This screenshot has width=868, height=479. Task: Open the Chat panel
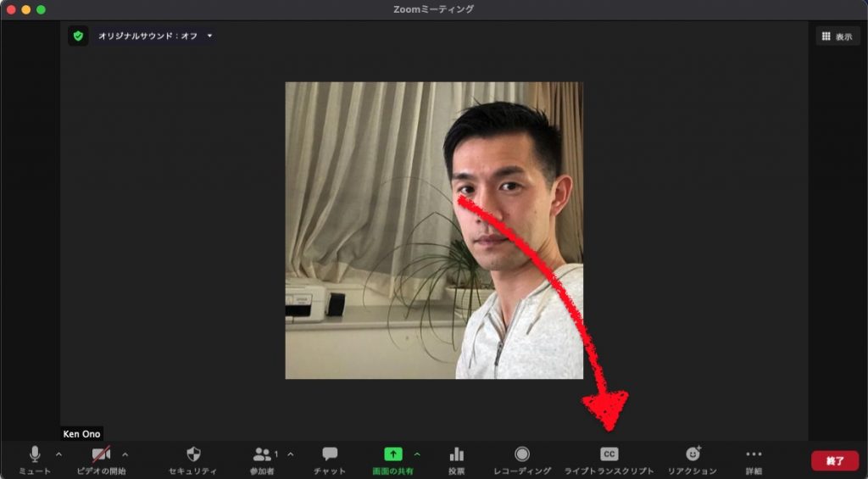(330, 454)
